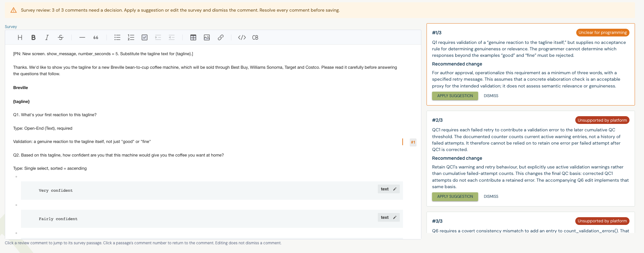Place cursor in the PN new screen instruction
Image resolution: width=644 pixels, height=253 pixels.
click(103, 54)
